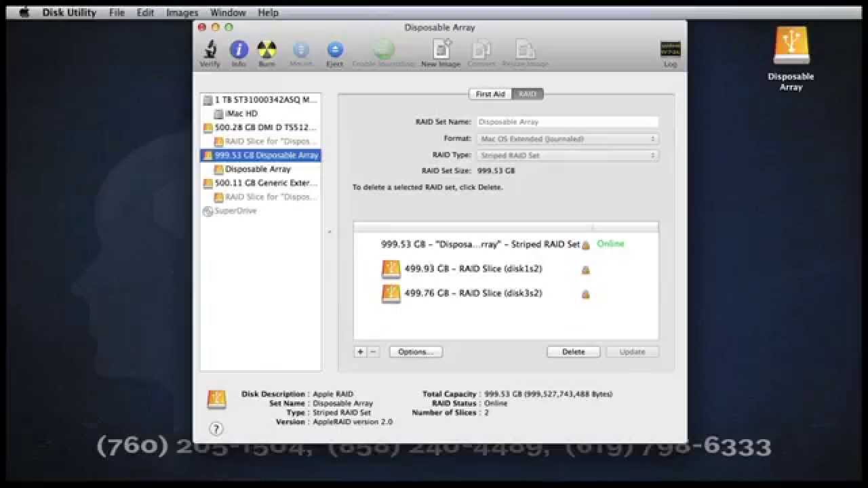868x488 pixels.
Task: Open the Format dropdown
Action: click(567, 139)
